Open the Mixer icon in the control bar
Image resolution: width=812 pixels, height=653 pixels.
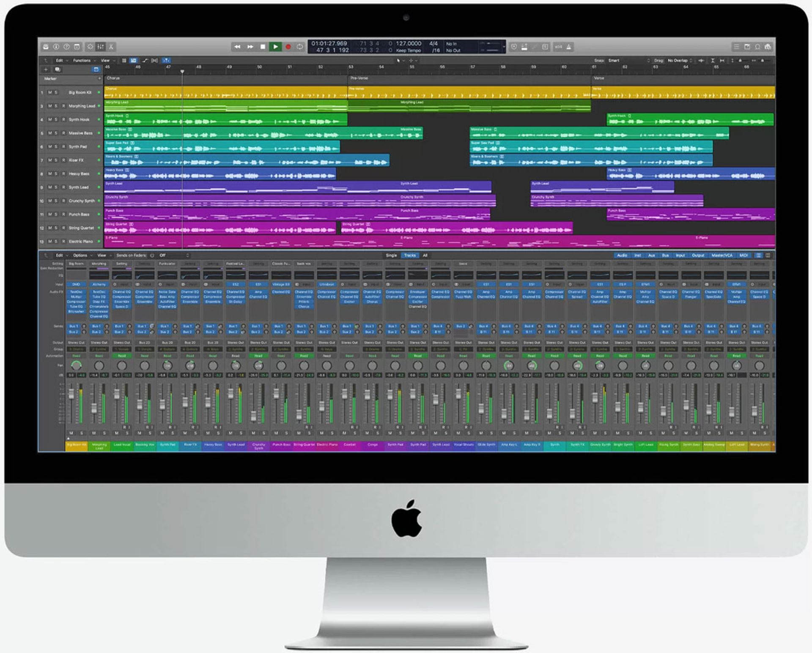click(100, 47)
